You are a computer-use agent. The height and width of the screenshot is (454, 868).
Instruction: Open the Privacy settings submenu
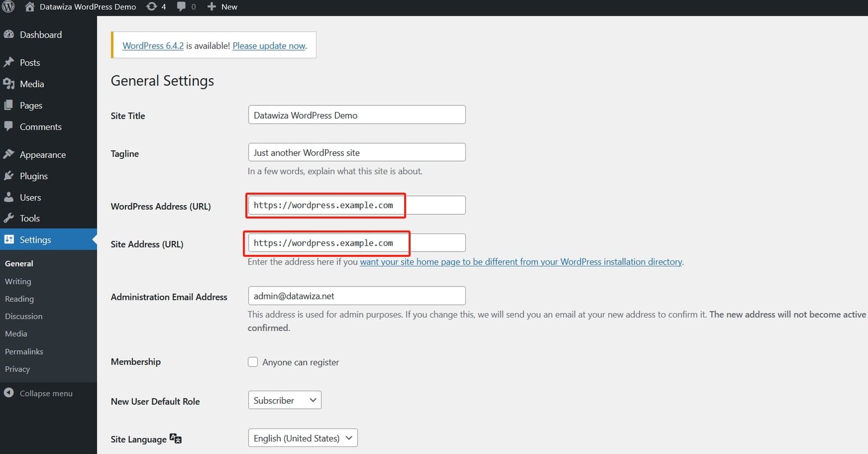click(x=17, y=369)
